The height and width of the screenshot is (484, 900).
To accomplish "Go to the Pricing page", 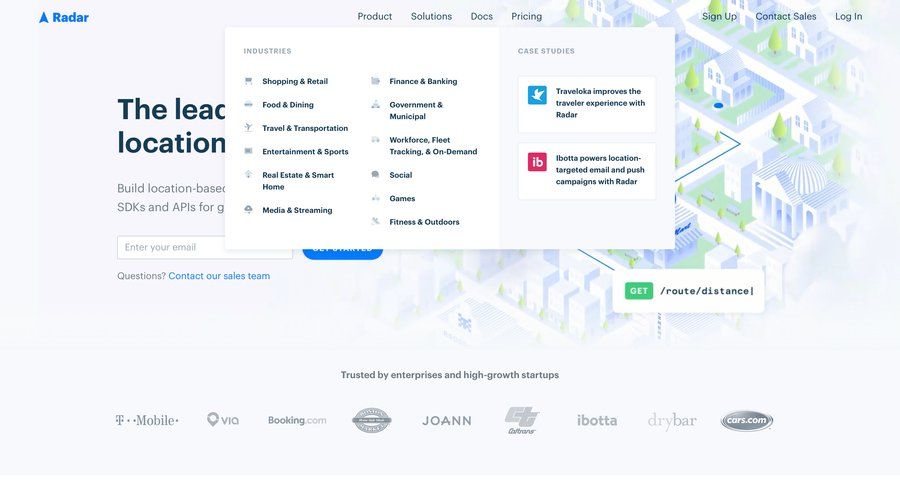I will click(x=526, y=17).
